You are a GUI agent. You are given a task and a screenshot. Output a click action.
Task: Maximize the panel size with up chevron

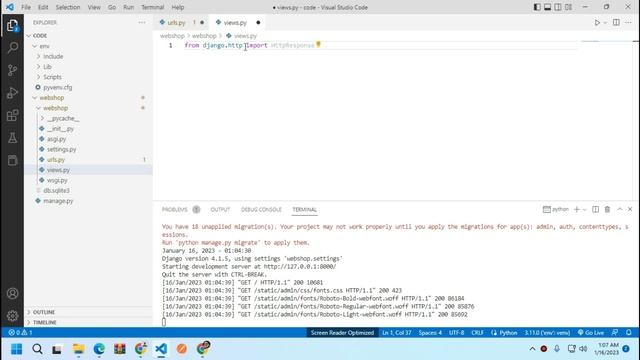[620, 209]
